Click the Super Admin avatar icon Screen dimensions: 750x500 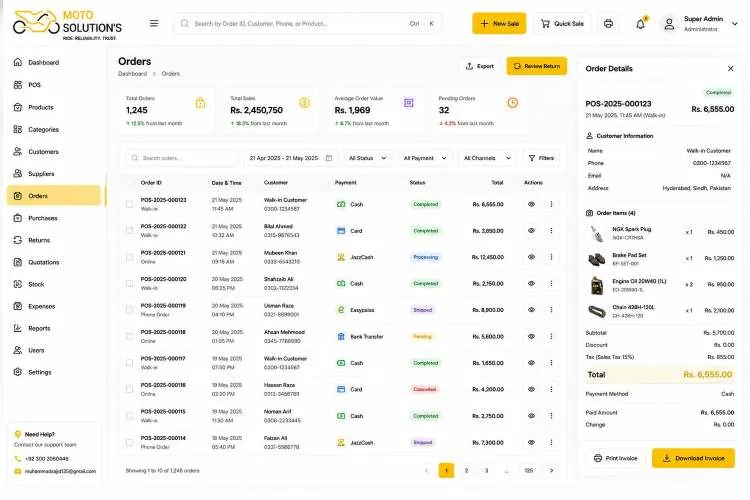click(669, 23)
